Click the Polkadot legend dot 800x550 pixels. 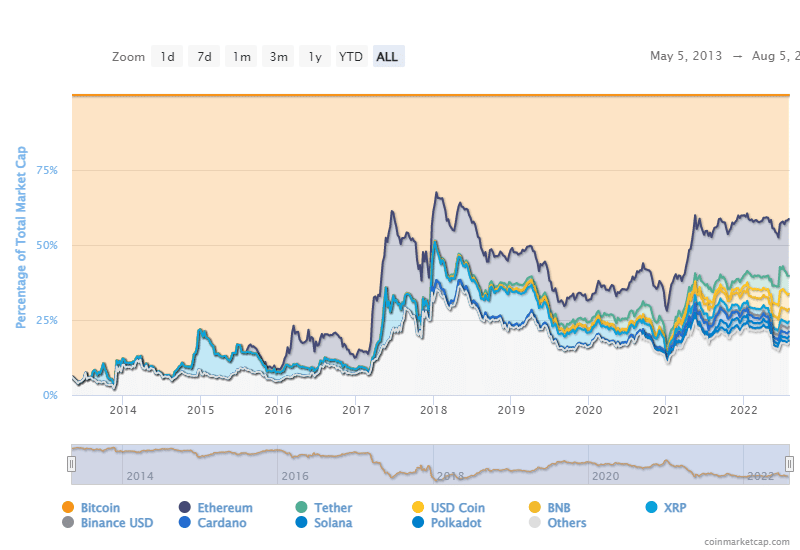[419, 523]
